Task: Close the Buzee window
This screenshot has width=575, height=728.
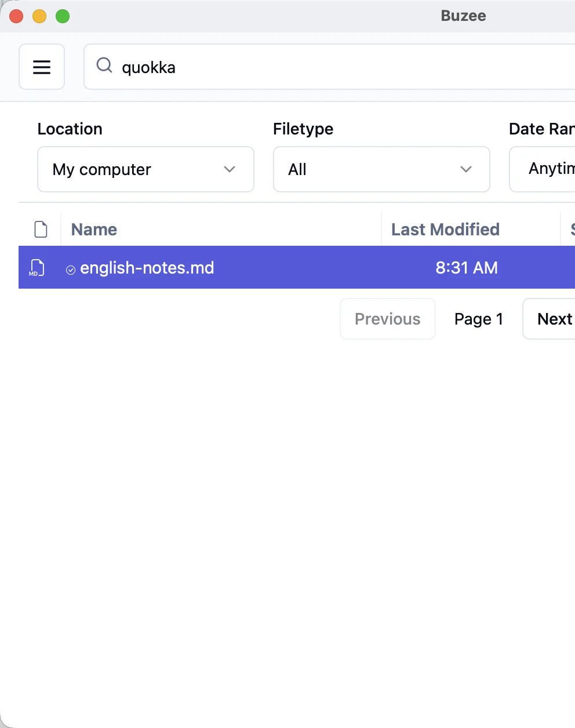Action: click(x=16, y=16)
